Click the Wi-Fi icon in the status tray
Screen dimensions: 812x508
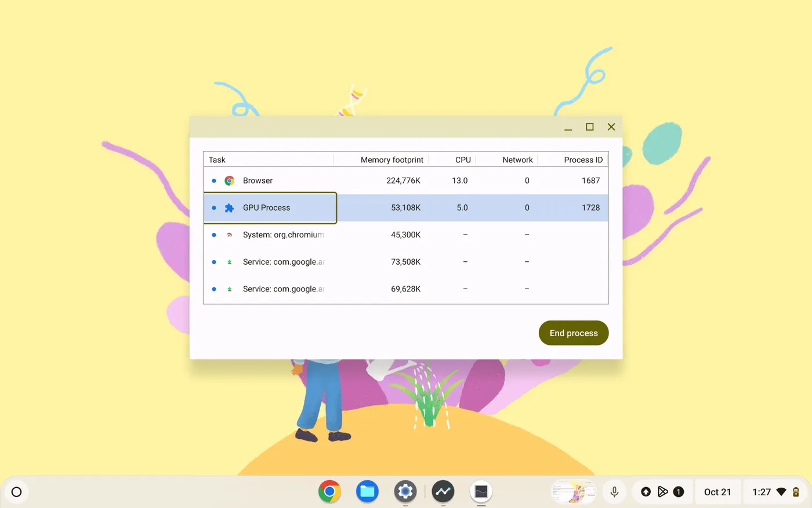point(781,492)
